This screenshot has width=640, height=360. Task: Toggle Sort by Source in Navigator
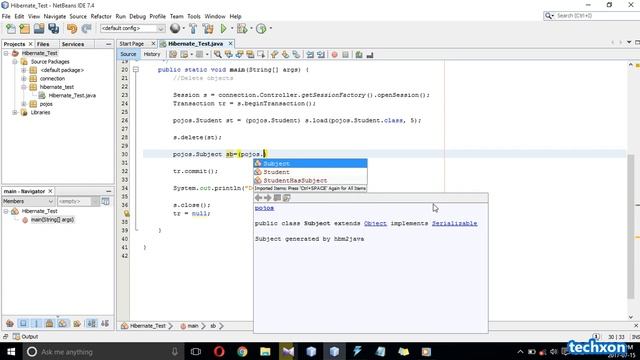[105, 324]
